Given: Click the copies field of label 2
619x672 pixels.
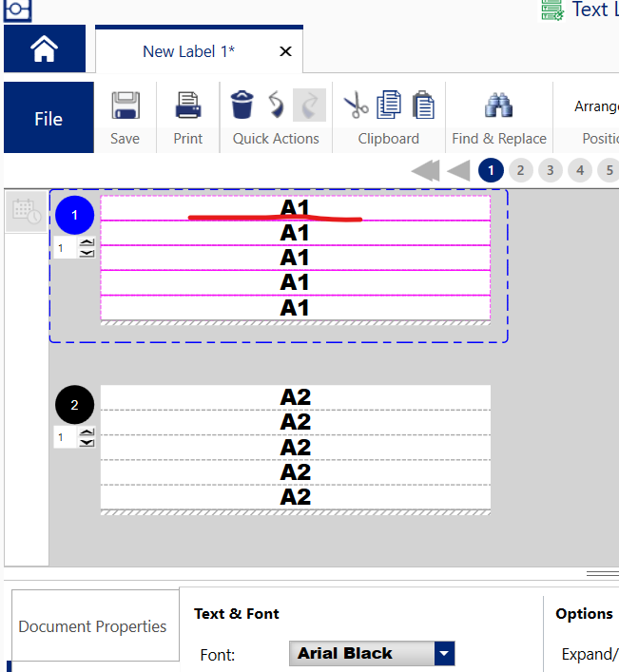Looking at the screenshot, I should click(x=66, y=437).
